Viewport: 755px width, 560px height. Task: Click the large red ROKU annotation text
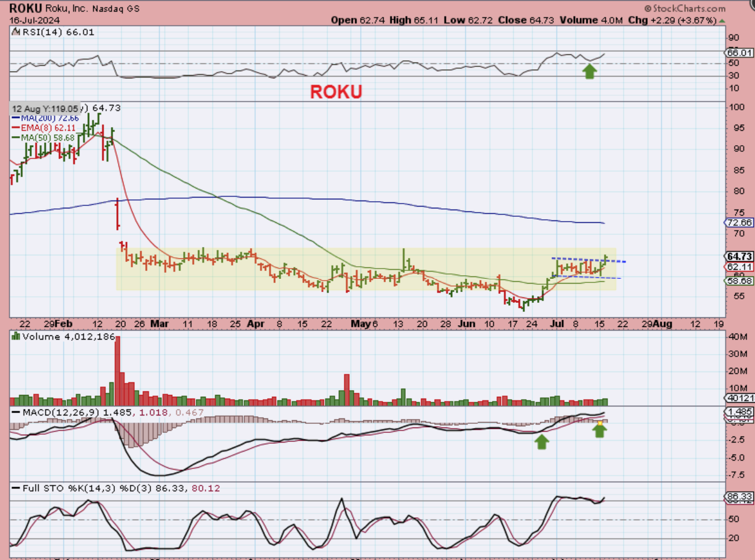[336, 92]
